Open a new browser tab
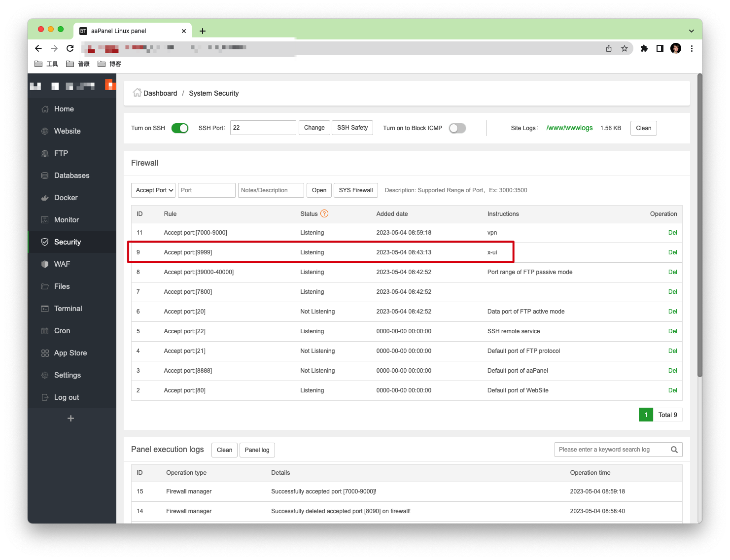Image resolution: width=730 pixels, height=560 pixels. click(203, 31)
